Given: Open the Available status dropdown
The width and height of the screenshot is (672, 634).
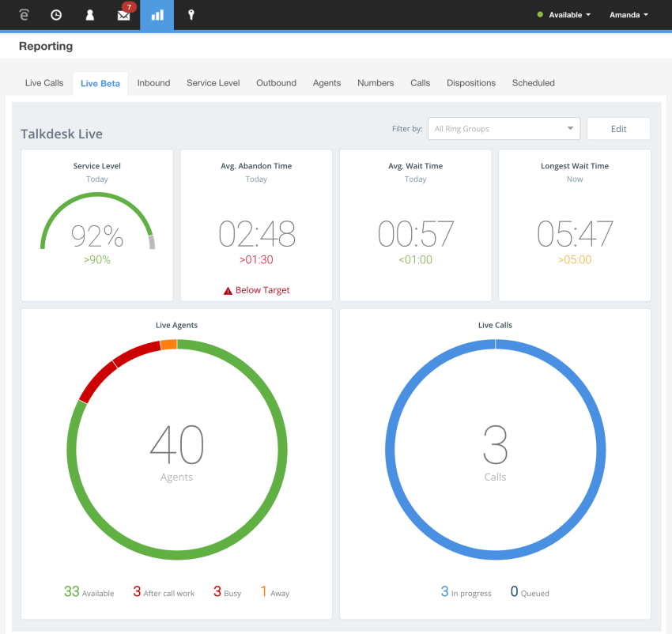Looking at the screenshot, I should (x=564, y=15).
